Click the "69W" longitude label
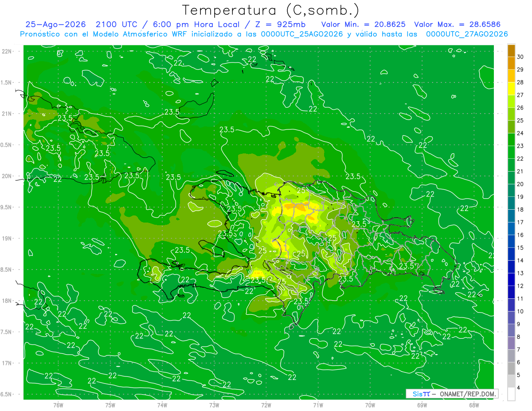The height and width of the screenshot is (411, 532). tap(422, 405)
